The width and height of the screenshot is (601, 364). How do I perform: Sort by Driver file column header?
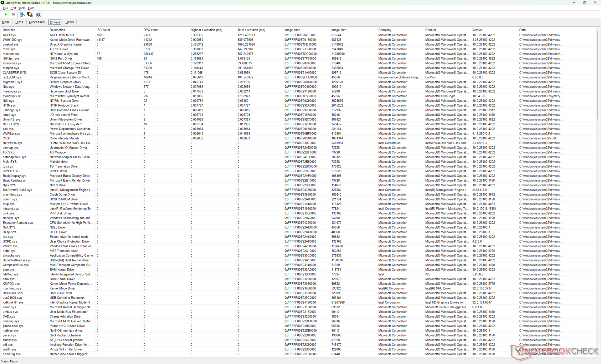(9, 30)
